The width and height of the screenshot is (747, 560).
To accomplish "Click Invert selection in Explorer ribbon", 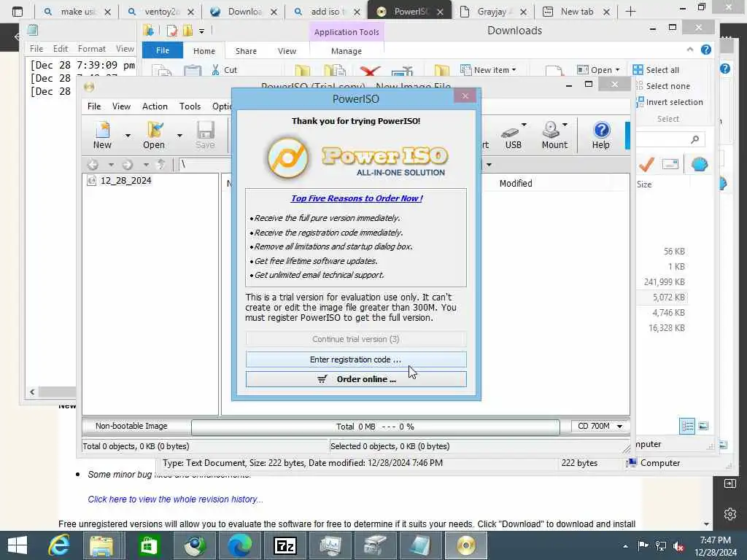I will pyautogui.click(x=670, y=102).
